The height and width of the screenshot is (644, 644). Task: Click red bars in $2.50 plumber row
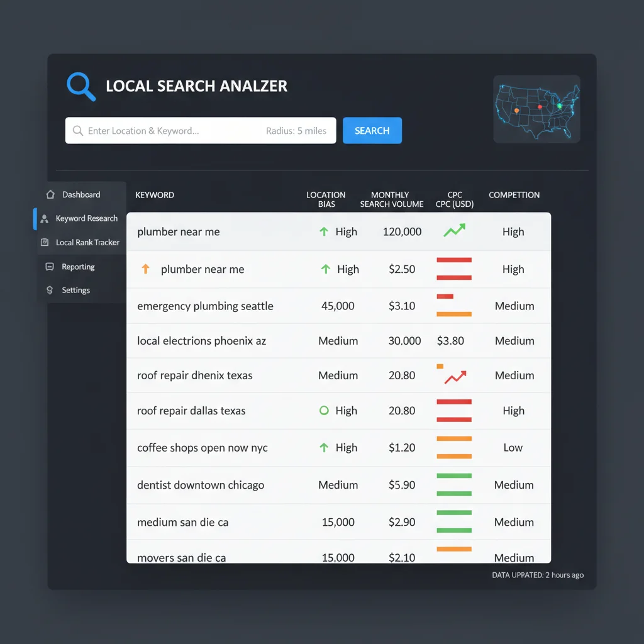pyautogui.click(x=454, y=269)
